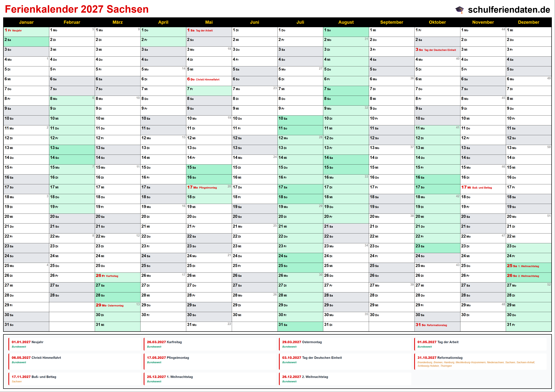
Task: Click the schulferiendaten.de site title
Action: pyautogui.click(x=509, y=10)
